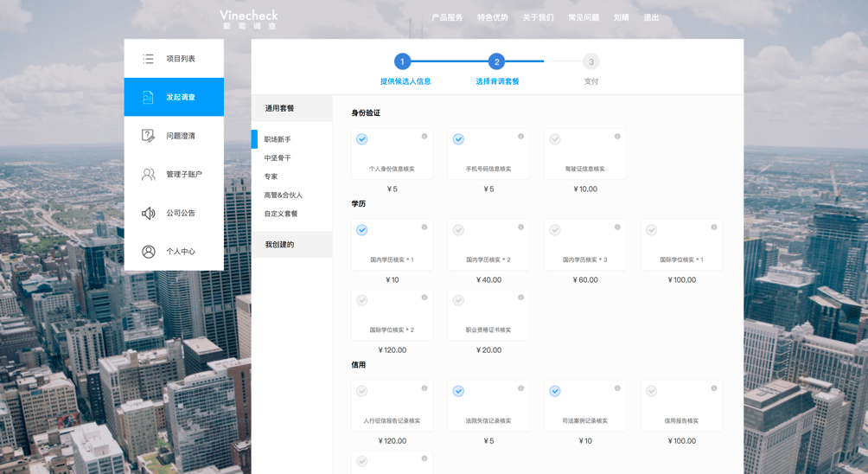This screenshot has width=868, height=474.
Task: Click the 项目列表 list icon in sidebar
Action: click(x=149, y=59)
